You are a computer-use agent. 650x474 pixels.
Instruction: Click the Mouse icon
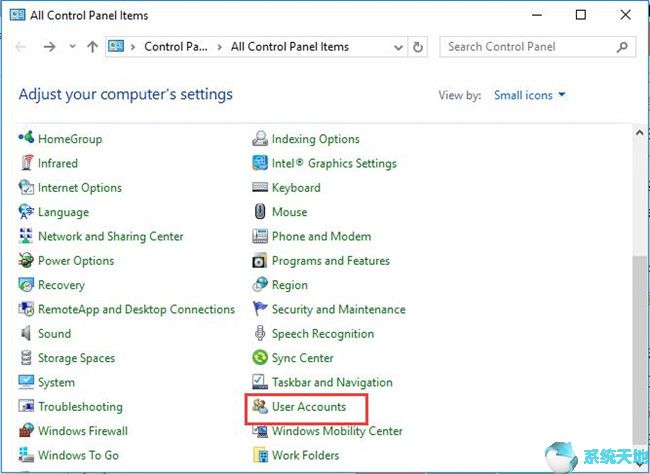click(260, 211)
